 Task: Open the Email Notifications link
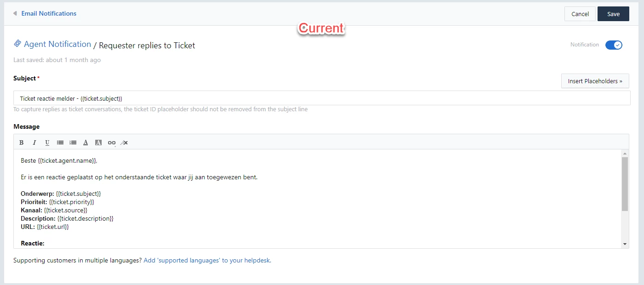tap(49, 14)
